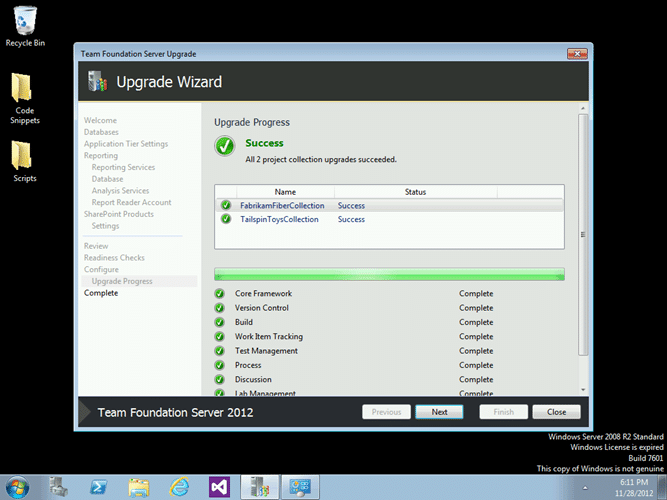Select Application Tier Settings step
Screen dimensions: 667x500
pos(126,144)
